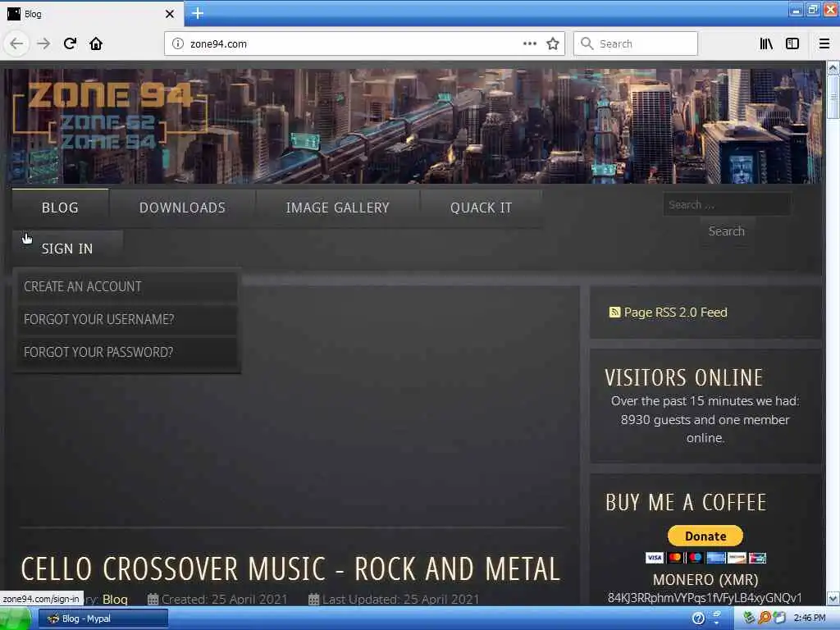Open the browser hamburger menu
840x630 pixels.
pyautogui.click(x=824, y=43)
